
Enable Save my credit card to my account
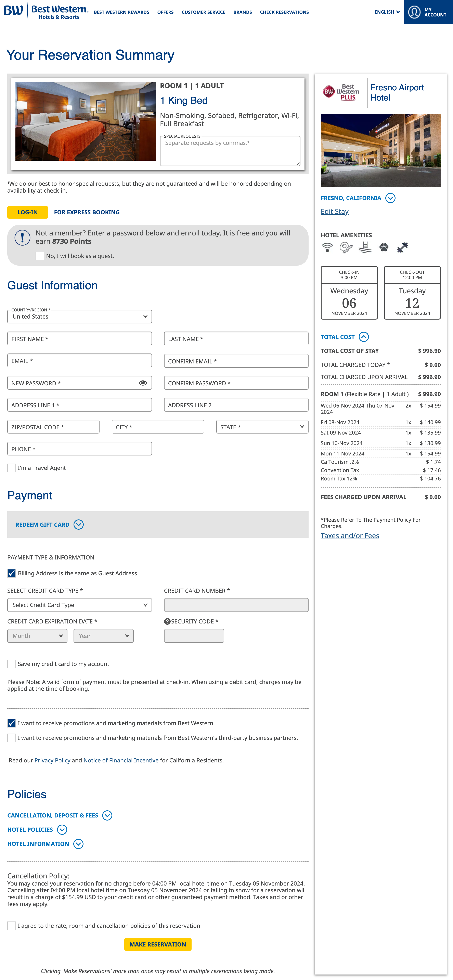(11, 663)
